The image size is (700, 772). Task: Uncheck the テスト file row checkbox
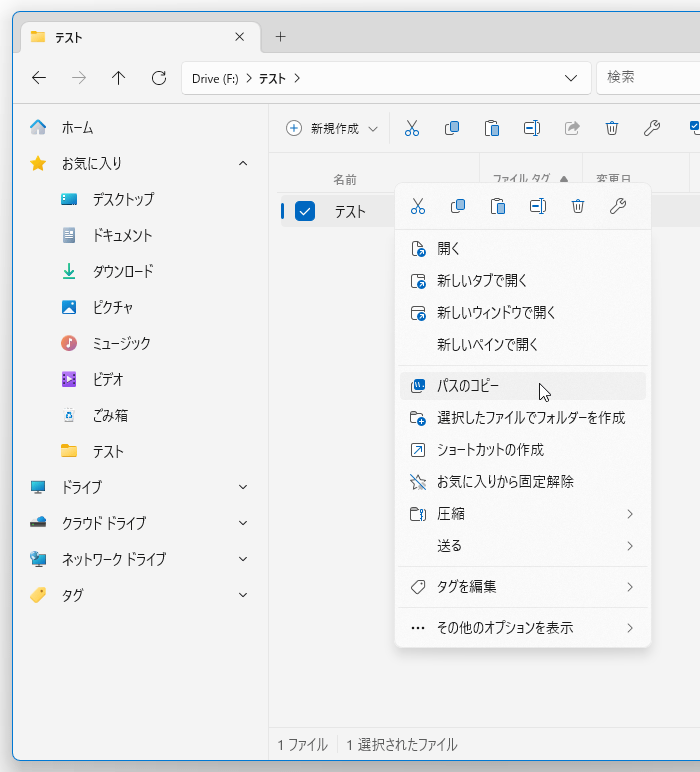[305, 211]
